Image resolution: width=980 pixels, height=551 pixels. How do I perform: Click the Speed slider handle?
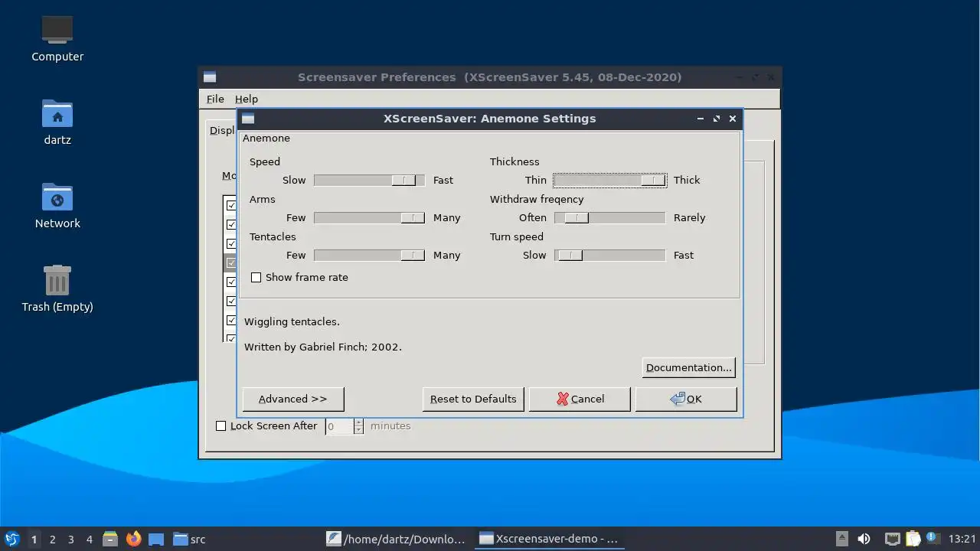pyautogui.click(x=403, y=181)
